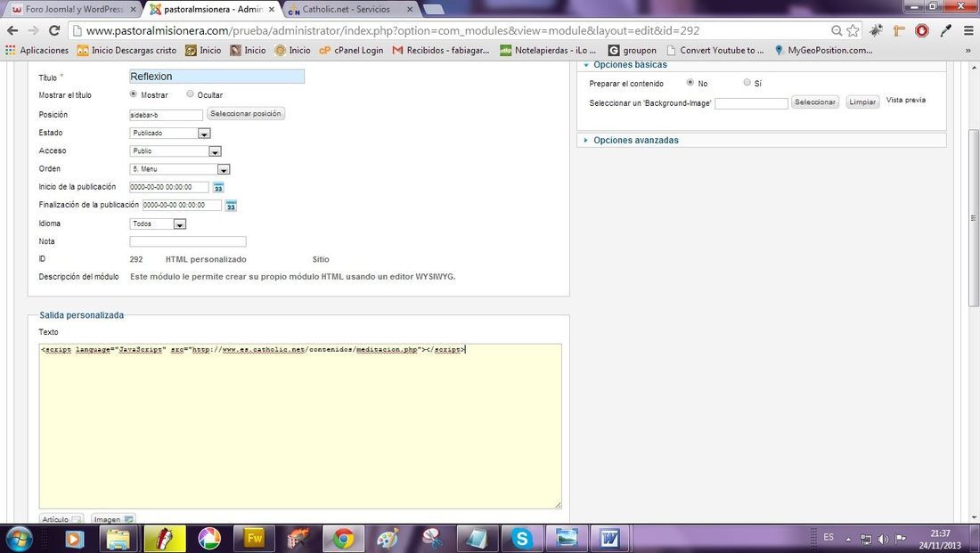
Task: Open the Acceso dropdown showing Public
Action: click(176, 151)
